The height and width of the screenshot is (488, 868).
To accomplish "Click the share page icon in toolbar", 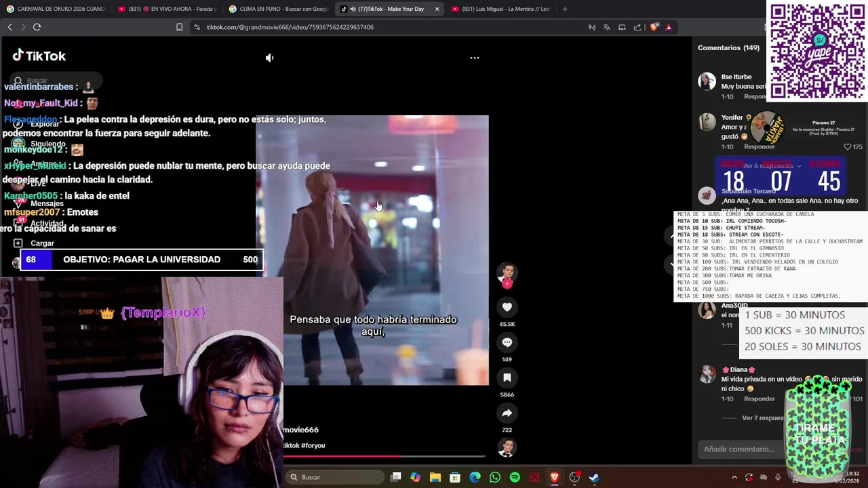I will coord(637,27).
